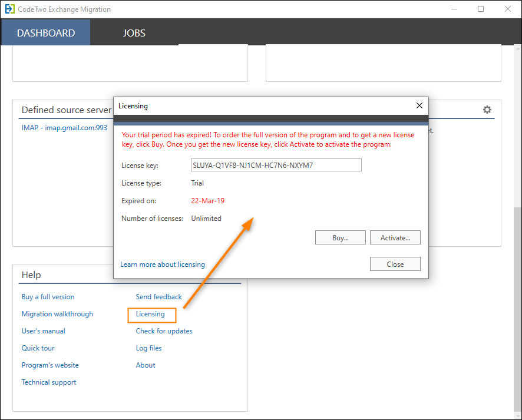Click the Defined source server heading
Screen dimensions: 522x420
(66, 110)
